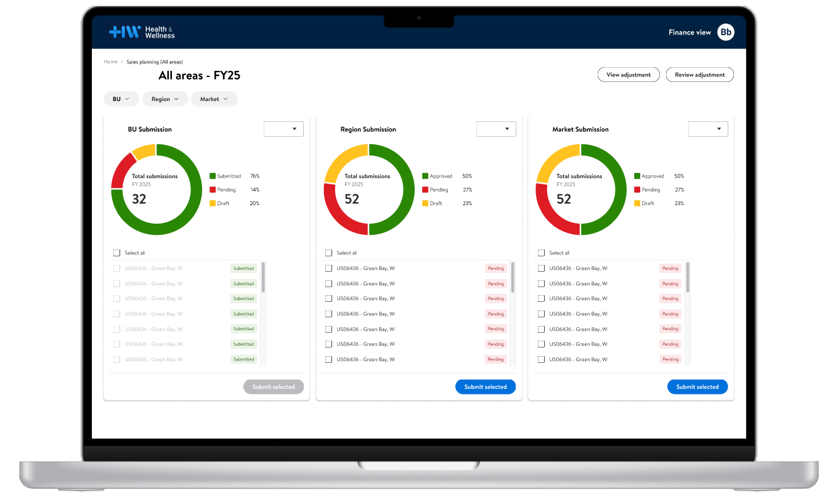838x504 pixels.
Task: Click green Approved legend icon in Market Submission
Action: click(637, 176)
